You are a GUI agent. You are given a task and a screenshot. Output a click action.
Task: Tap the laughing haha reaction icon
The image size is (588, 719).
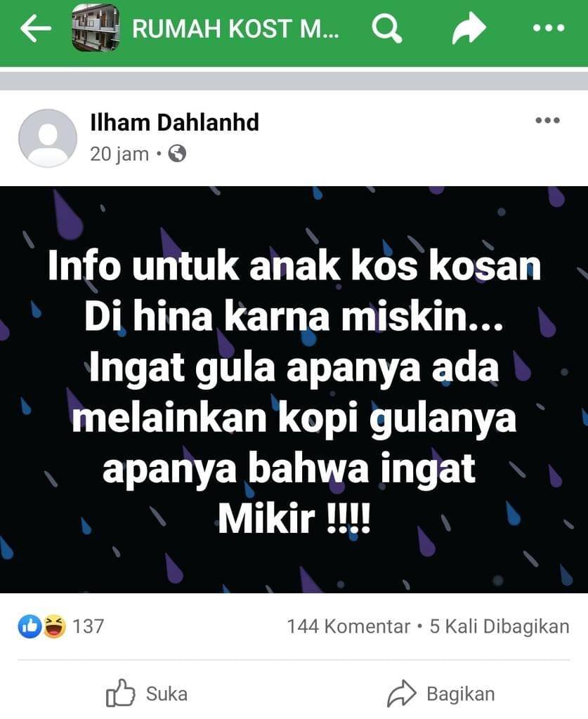click(x=55, y=626)
